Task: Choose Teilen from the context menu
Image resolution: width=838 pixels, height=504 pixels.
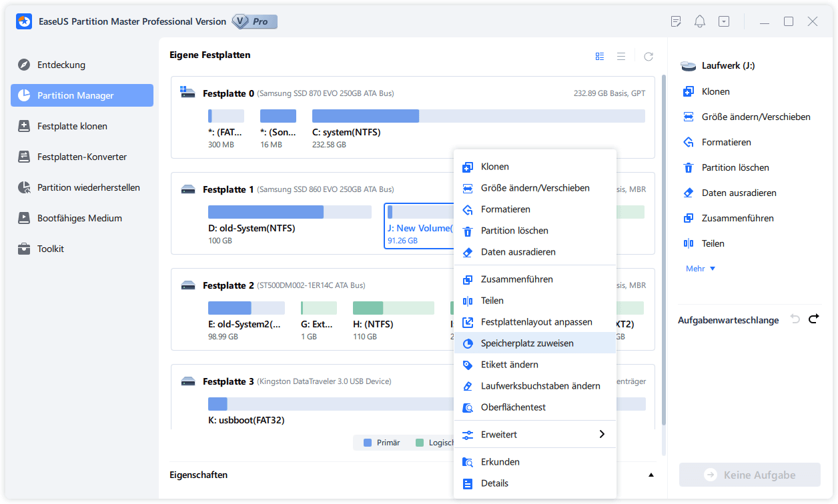Action: 535,301
